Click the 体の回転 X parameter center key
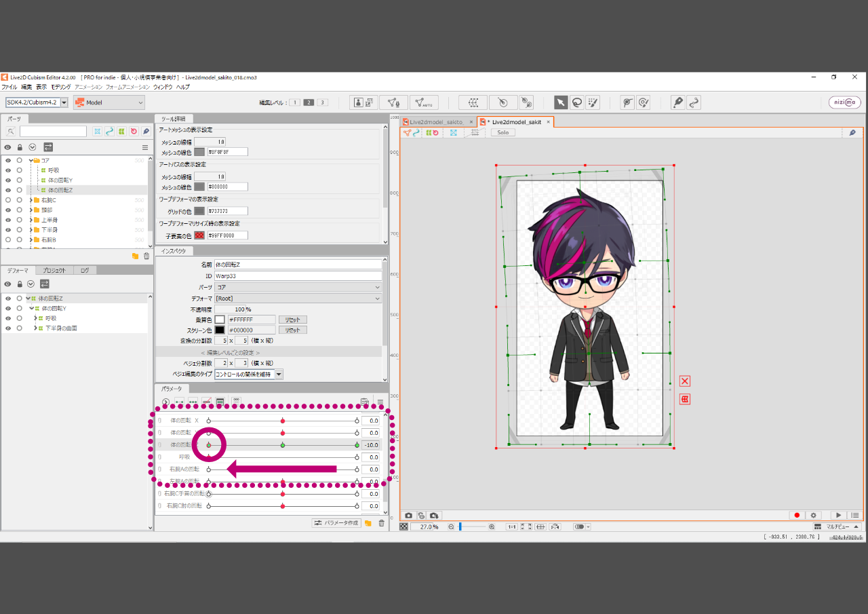Screen dimensions: 868x614 click(282, 421)
